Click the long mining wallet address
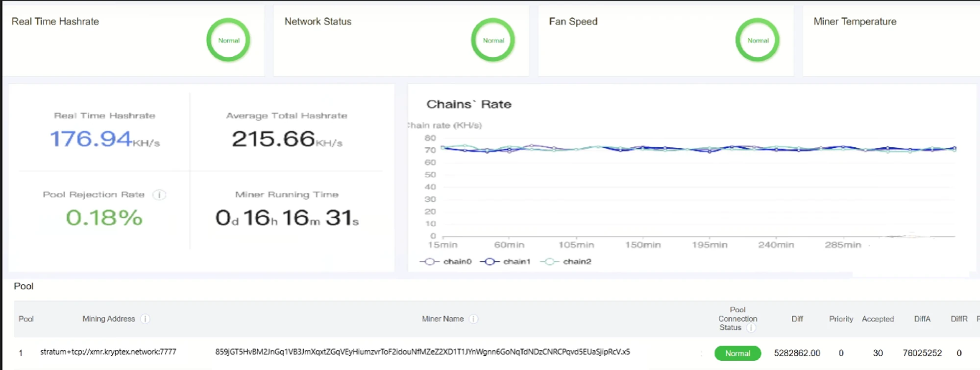The height and width of the screenshot is (370, 980). [x=422, y=352]
